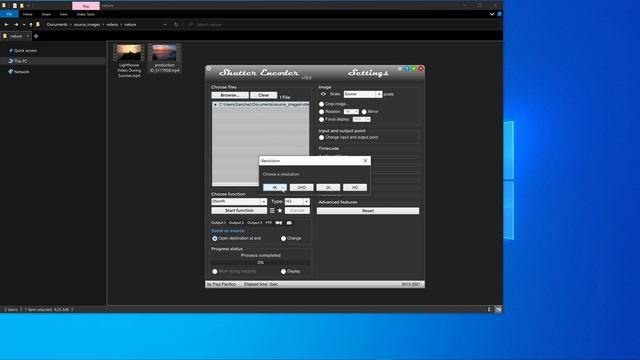
Task: Click first quick access toolbar icon in Explorer title bar
Action: pos(14,6)
